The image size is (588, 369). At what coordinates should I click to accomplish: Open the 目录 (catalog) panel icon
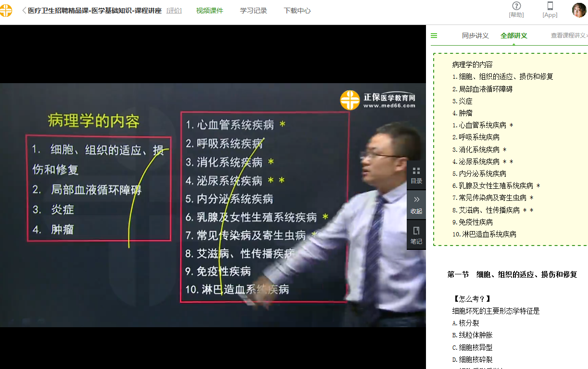[x=416, y=177]
